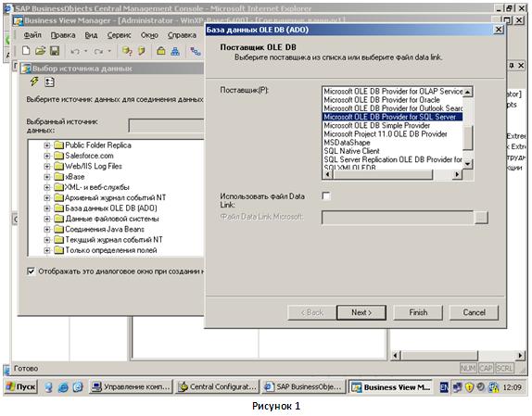The width and height of the screenshot is (532, 416).
Task: Click the provider list scroll up arrow
Action: 468,92
